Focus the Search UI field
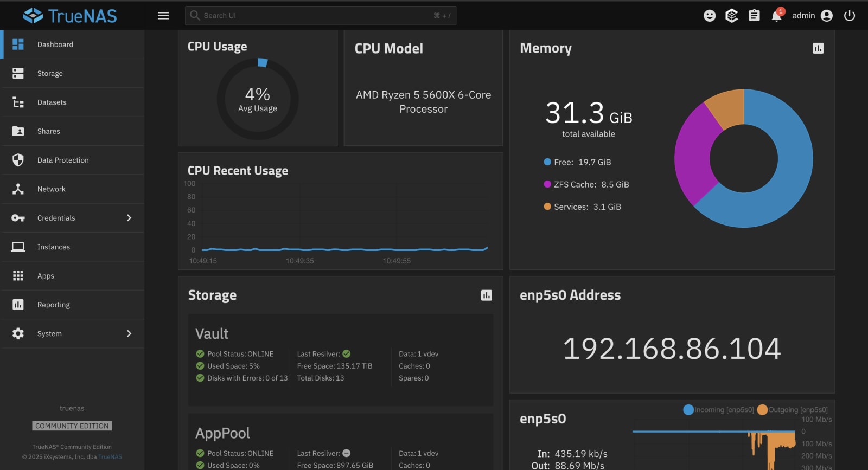Image resolution: width=868 pixels, height=470 pixels. coord(321,16)
